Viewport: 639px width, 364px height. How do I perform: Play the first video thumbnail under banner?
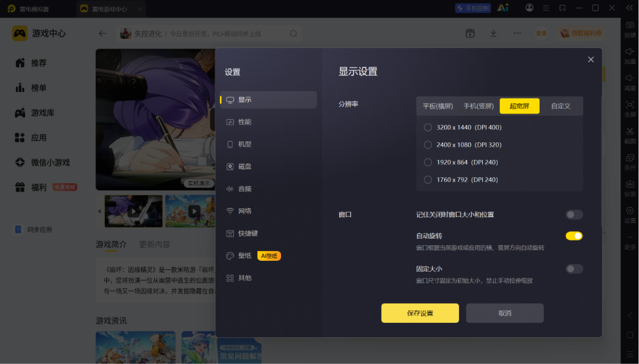pos(134,211)
